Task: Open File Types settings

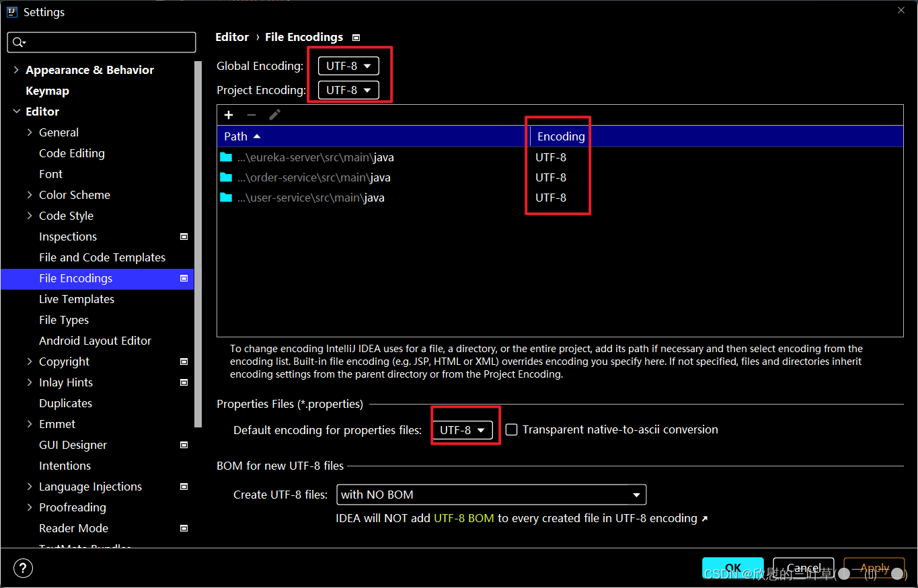Action: [64, 320]
